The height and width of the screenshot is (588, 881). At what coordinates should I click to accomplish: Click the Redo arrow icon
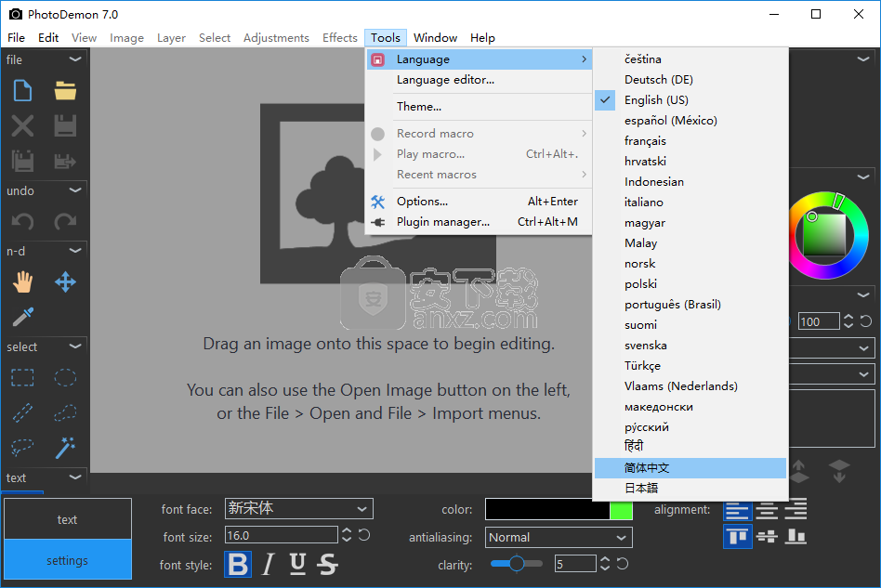pyautogui.click(x=65, y=221)
